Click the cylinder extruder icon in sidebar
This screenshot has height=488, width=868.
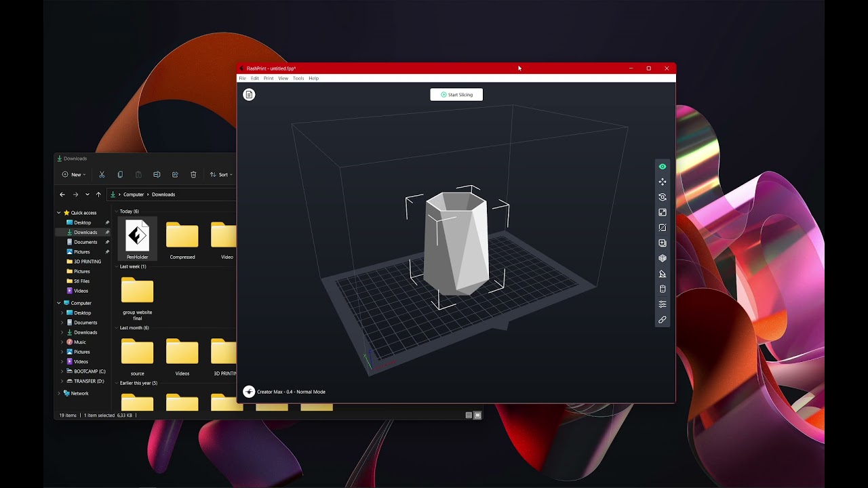point(663,289)
